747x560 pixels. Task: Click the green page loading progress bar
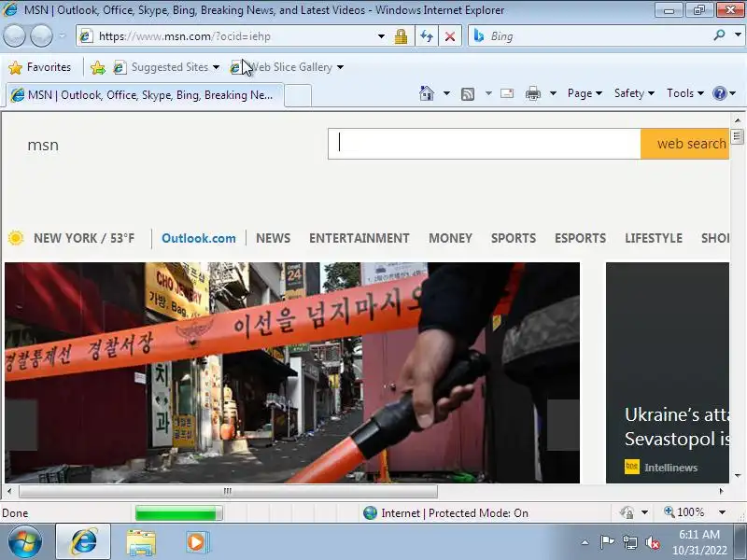coord(178,512)
